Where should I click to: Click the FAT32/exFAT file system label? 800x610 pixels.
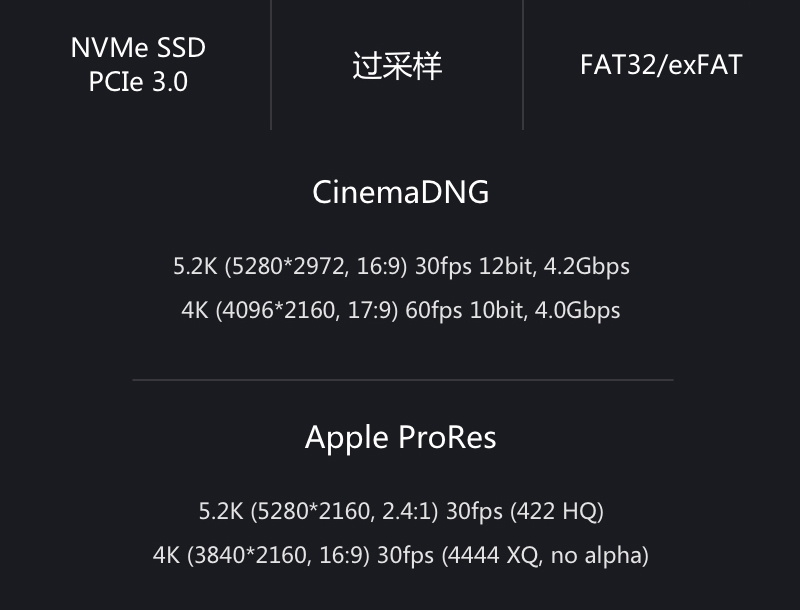click(x=661, y=66)
